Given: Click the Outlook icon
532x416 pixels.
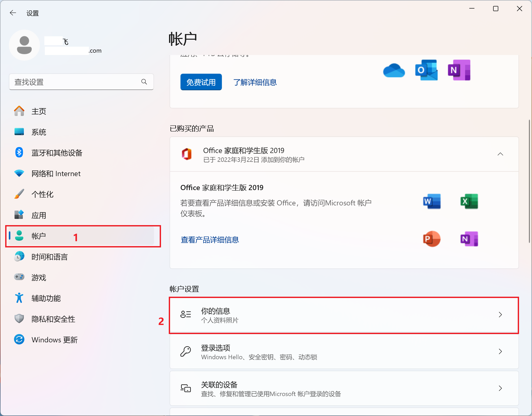Looking at the screenshot, I should (426, 70).
